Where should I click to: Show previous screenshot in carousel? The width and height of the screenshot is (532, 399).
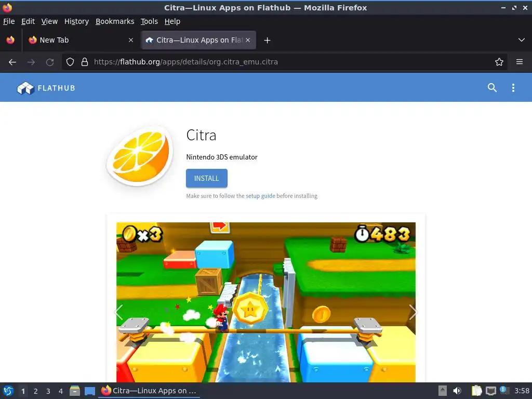point(119,312)
